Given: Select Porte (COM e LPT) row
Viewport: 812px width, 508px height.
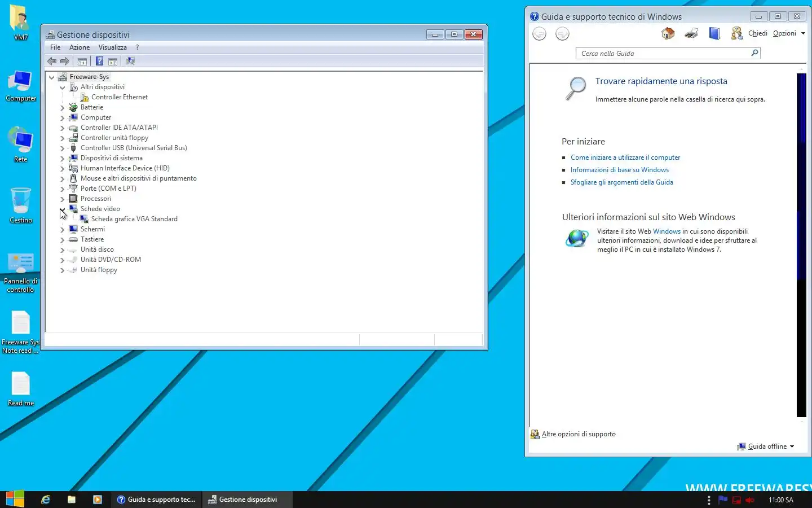Looking at the screenshot, I should coord(108,189).
